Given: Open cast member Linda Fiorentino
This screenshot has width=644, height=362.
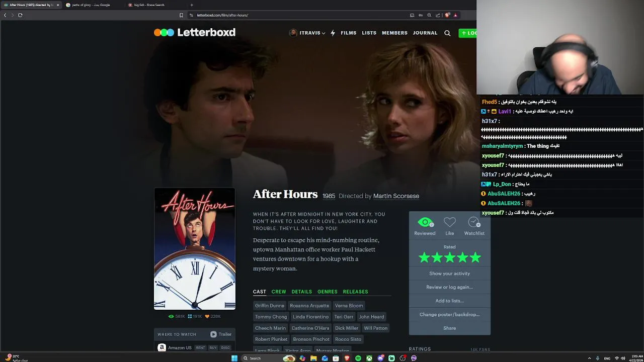Looking at the screenshot, I should [x=310, y=317].
